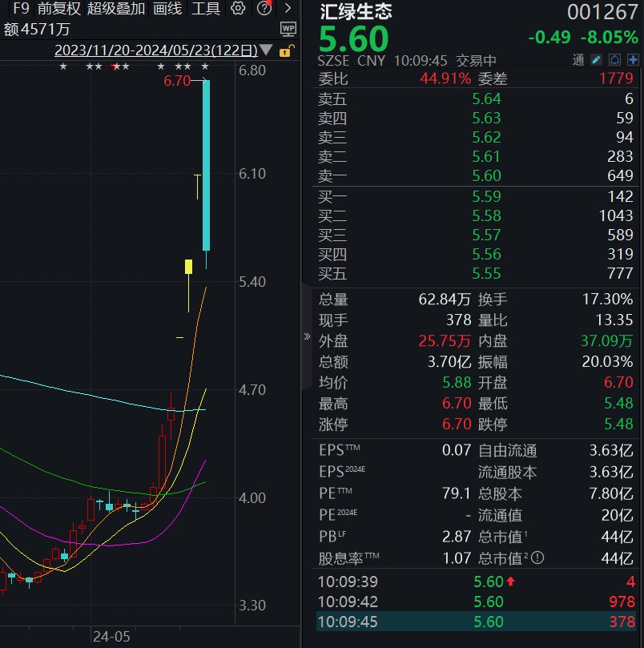Select the 卖二 price 5.61
The height and width of the screenshot is (648, 644).
(486, 157)
